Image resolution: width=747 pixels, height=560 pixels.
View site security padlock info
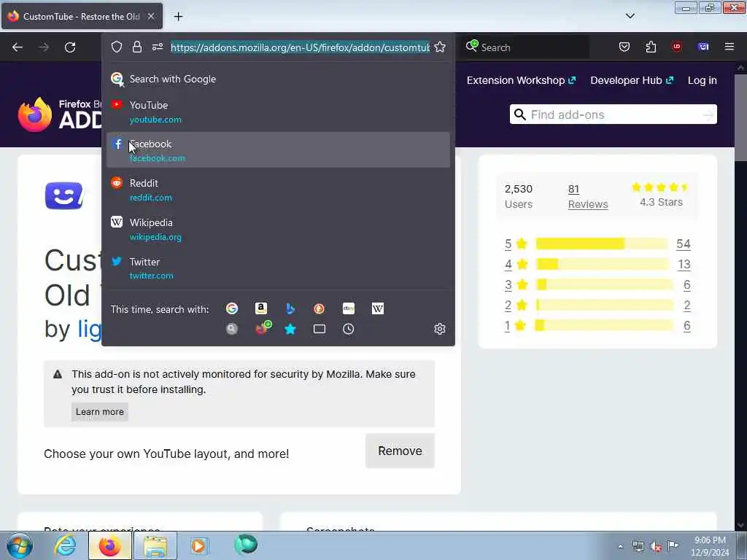coord(137,47)
